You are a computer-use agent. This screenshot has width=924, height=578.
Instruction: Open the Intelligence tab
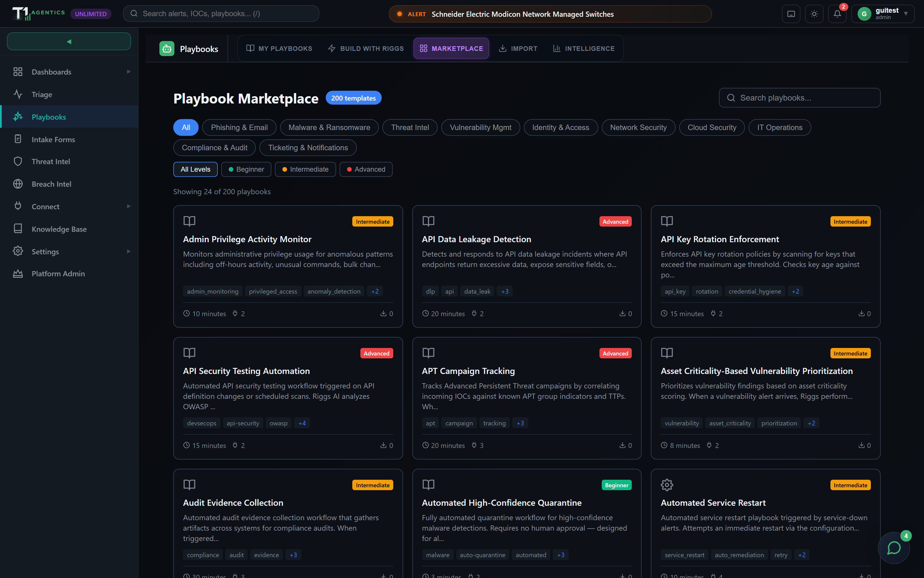pos(584,49)
